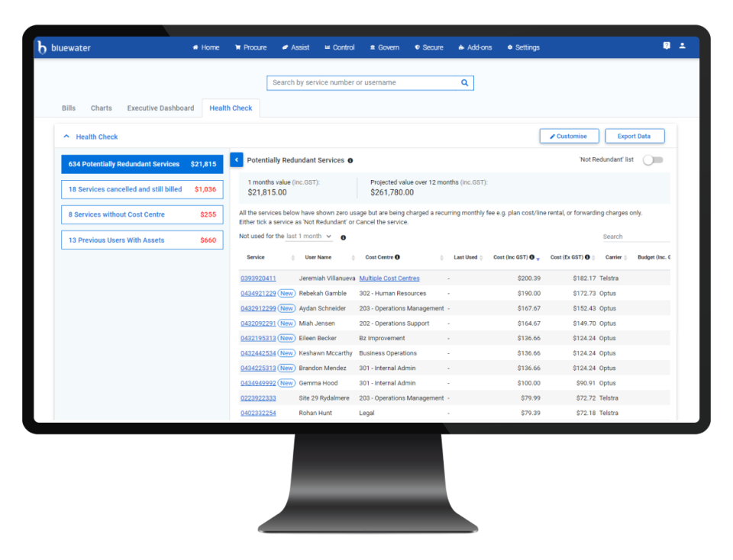733x560 pixels.
Task: Open the 'last 1 month' dropdown
Action: [x=309, y=237]
